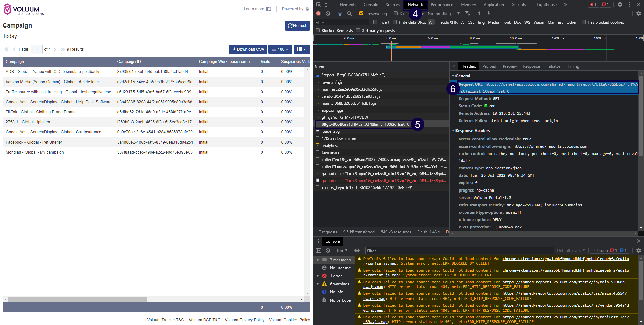Toggle the device emulation toolbar
The width and height of the screenshot is (644, 325).
click(x=327, y=4)
